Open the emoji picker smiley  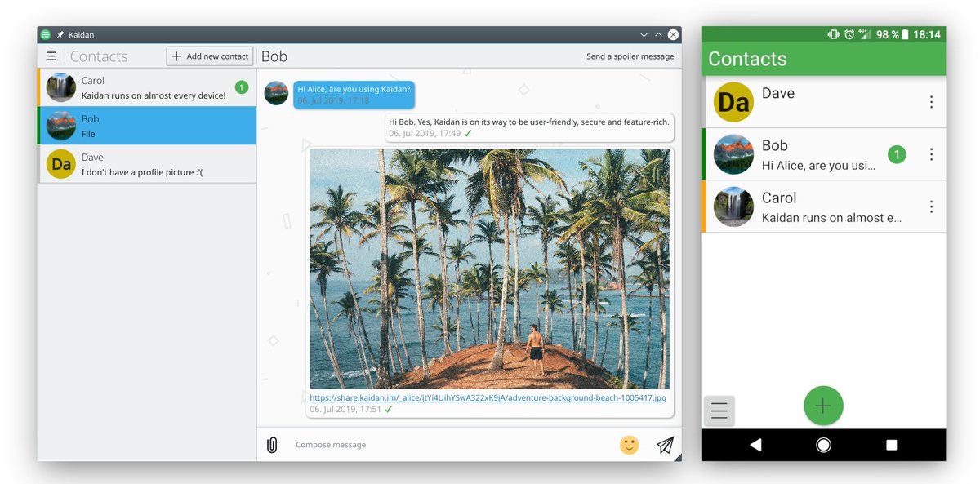(629, 445)
